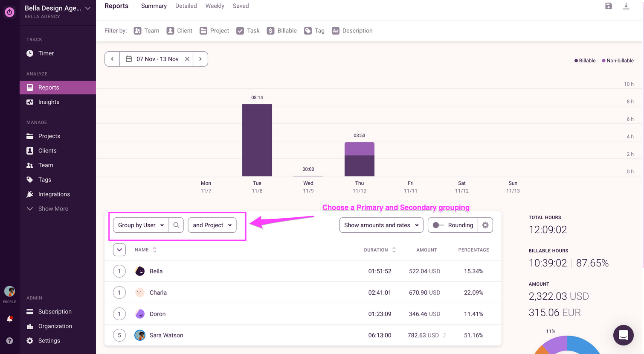Uncheck the Task filter checkbox
The height and width of the screenshot is (354, 644).
coord(240,30)
